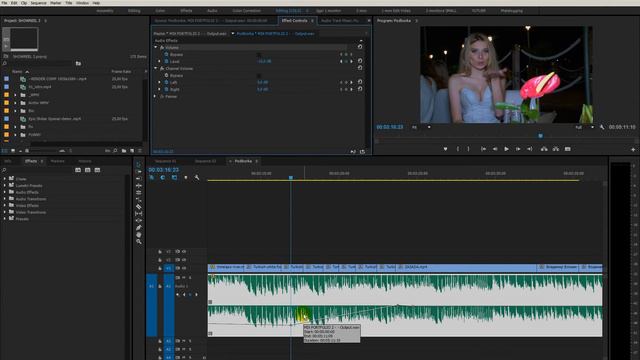Switch to the History panel tab
This screenshot has height=360, width=640.
coord(85,161)
